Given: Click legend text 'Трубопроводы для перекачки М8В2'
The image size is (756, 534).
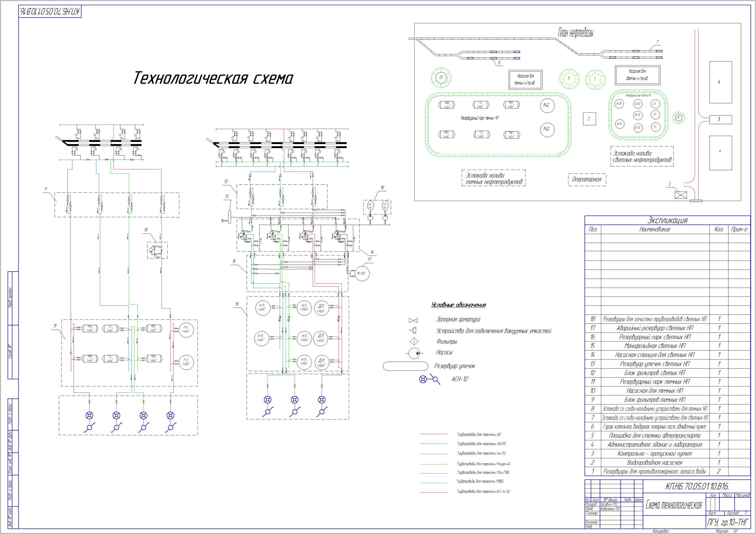Looking at the screenshot, I should pyautogui.click(x=480, y=481).
